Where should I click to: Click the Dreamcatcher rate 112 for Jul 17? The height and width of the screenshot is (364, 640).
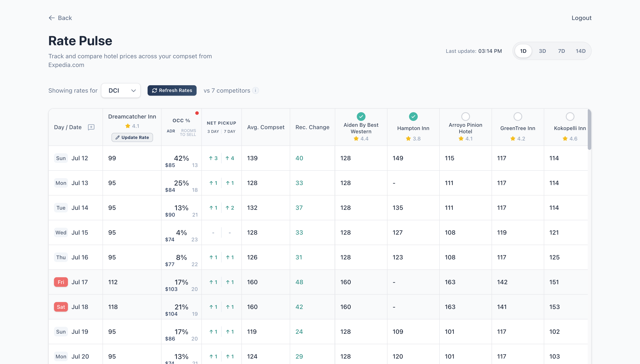(x=113, y=282)
